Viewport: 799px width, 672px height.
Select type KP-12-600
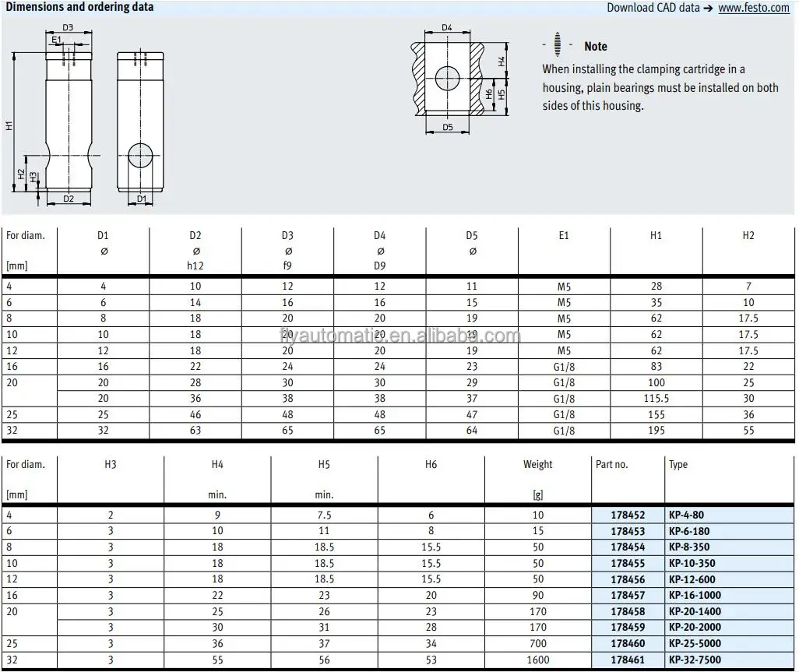click(x=692, y=579)
